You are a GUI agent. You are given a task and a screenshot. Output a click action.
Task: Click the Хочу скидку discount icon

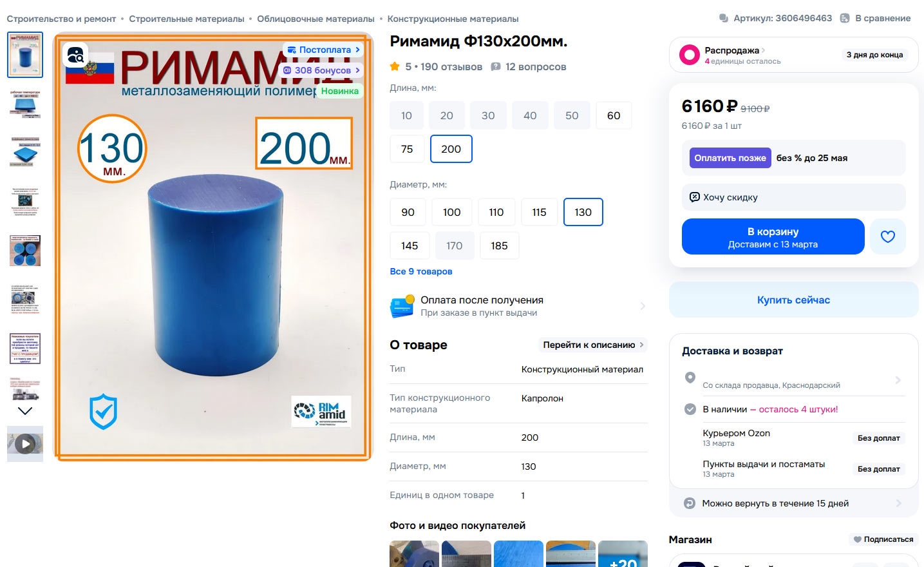point(694,197)
